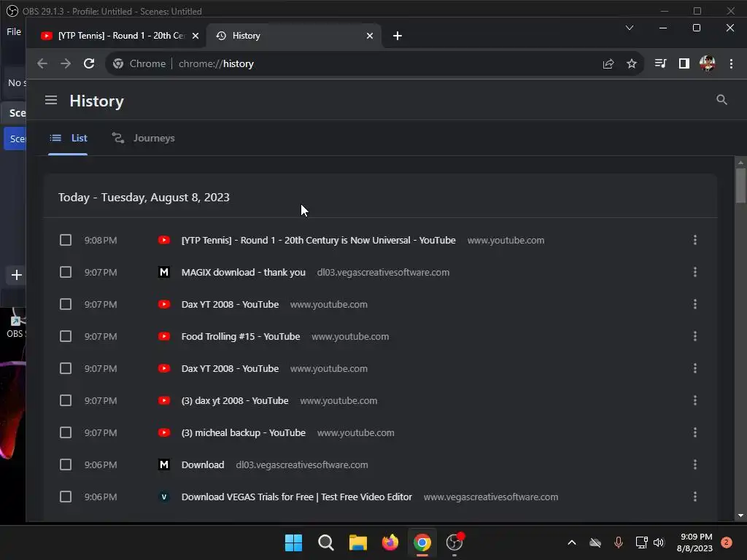Screen dimensions: 747x560
Task: Open Firefox from the taskbar
Action: pyautogui.click(x=390, y=542)
